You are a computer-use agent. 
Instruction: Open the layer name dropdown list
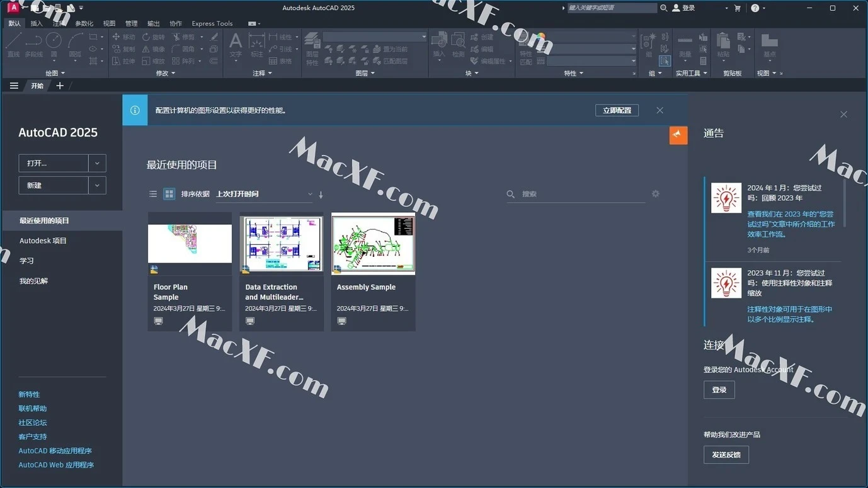tap(375, 37)
